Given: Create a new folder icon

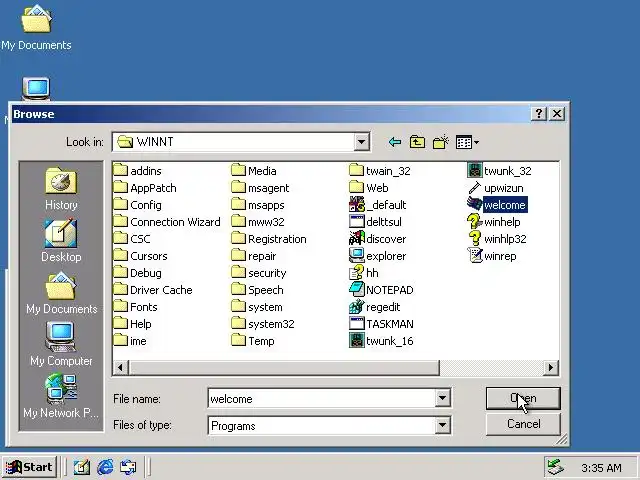Looking at the screenshot, I should [440, 142].
